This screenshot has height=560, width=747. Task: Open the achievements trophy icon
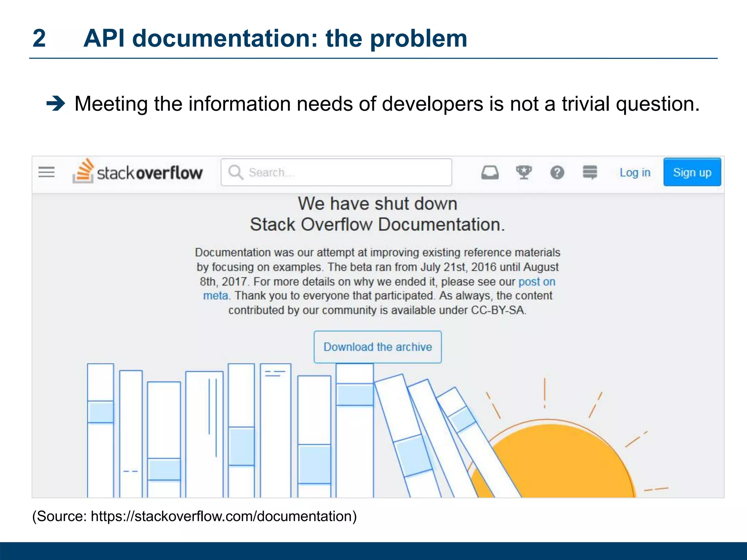(x=523, y=172)
